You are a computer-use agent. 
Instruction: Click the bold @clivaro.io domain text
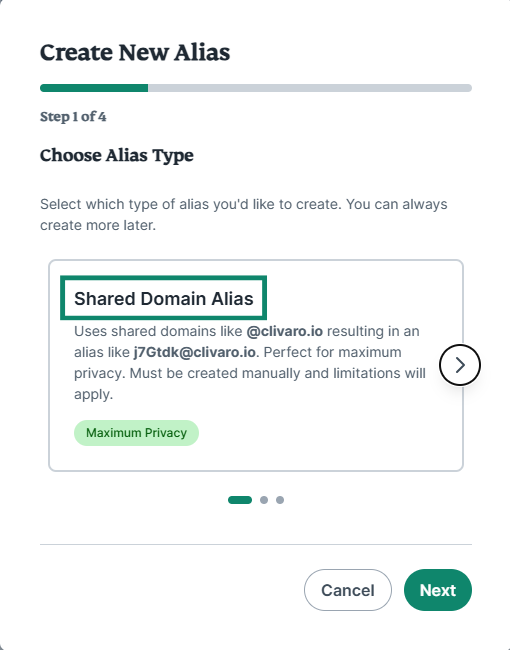coord(284,332)
